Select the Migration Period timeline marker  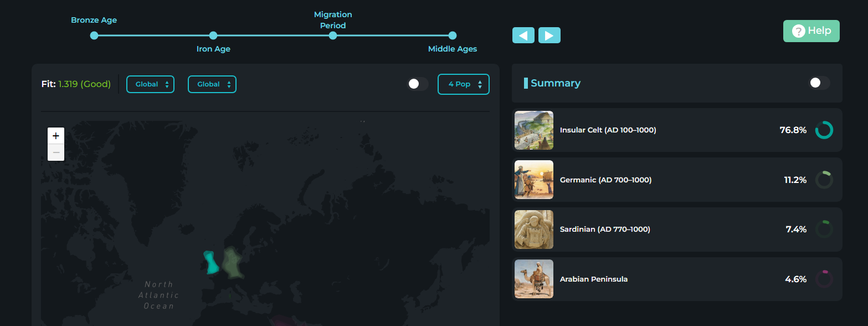pyautogui.click(x=333, y=35)
